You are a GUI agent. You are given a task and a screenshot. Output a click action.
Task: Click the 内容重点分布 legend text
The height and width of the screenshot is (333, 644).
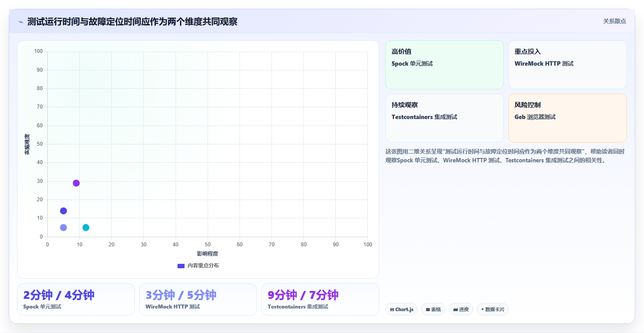203,266
